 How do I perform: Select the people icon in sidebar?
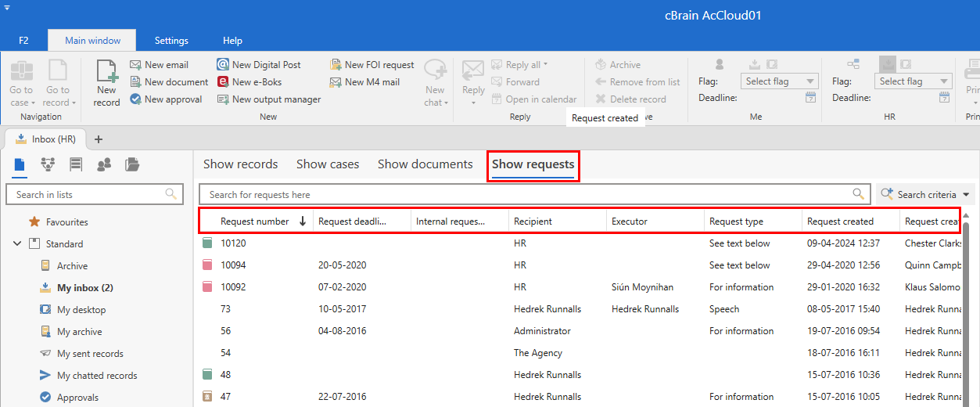tap(104, 164)
